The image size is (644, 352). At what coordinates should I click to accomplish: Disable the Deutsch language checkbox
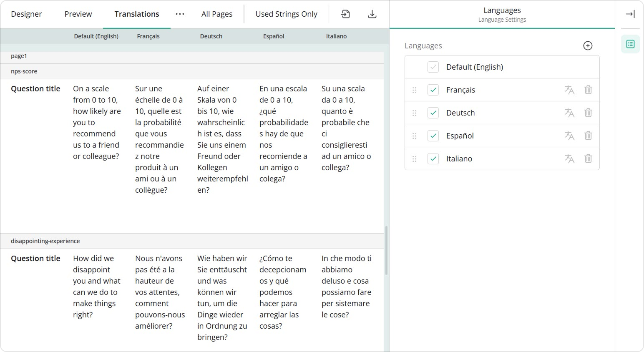tap(433, 113)
